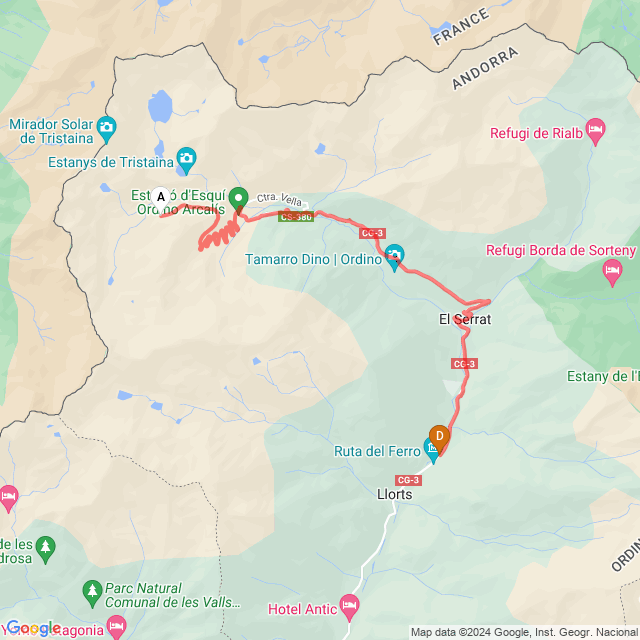
Task: Click the CS-380 road shield
Action: tap(296, 217)
